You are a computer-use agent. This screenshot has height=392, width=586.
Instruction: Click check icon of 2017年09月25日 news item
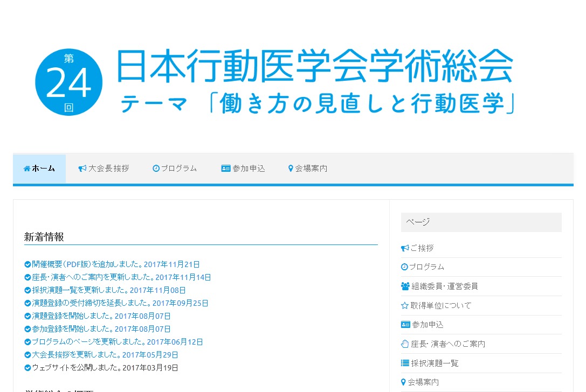click(x=27, y=303)
